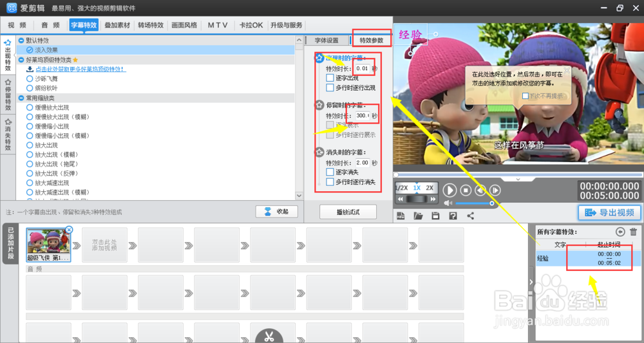The image size is (644, 343).
Task: Enable the 逐字出现 checkbox
Action: (330, 77)
